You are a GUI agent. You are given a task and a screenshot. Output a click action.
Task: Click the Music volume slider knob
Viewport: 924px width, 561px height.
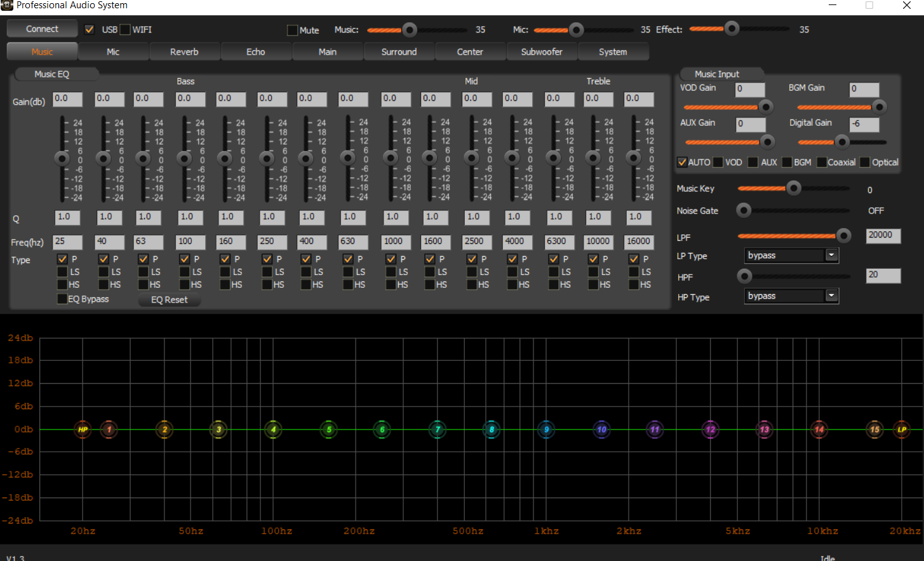click(410, 29)
